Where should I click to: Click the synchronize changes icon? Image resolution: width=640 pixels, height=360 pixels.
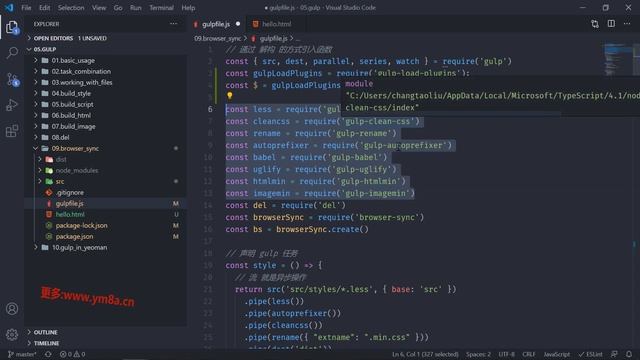point(48,354)
